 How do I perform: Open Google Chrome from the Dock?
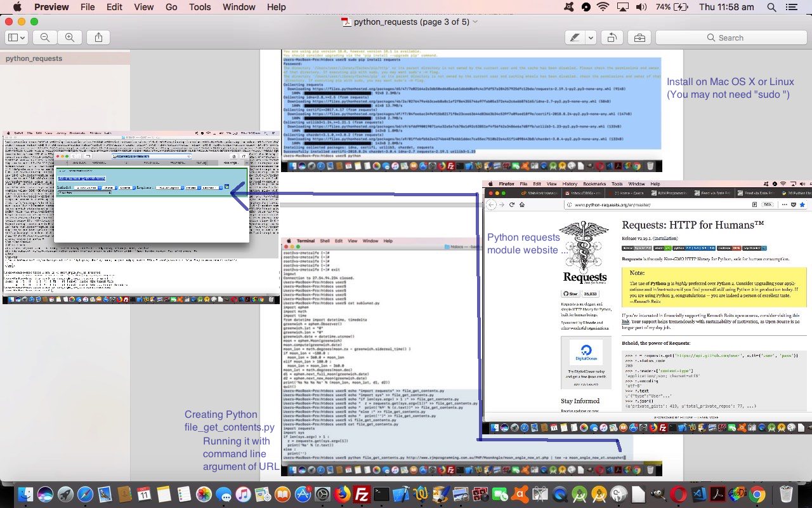pyautogui.click(x=756, y=494)
